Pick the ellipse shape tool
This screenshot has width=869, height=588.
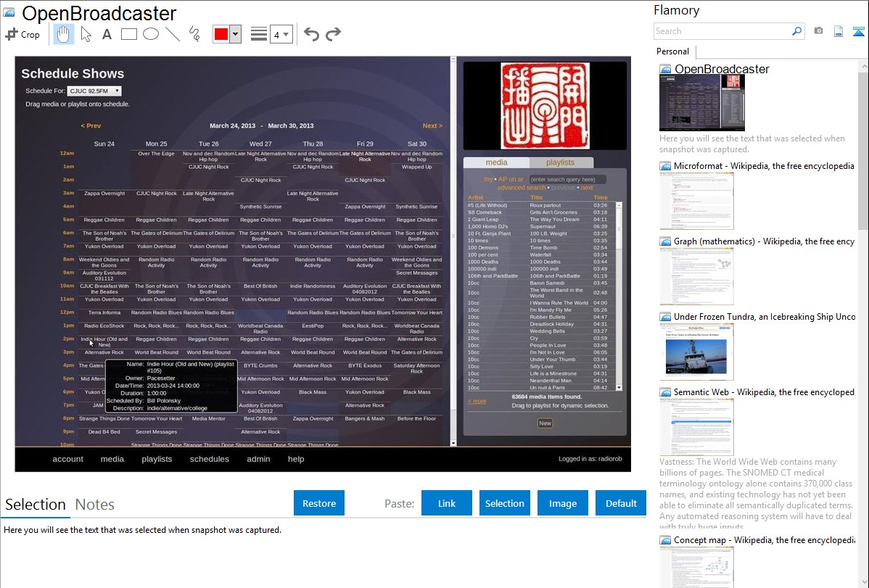151,34
